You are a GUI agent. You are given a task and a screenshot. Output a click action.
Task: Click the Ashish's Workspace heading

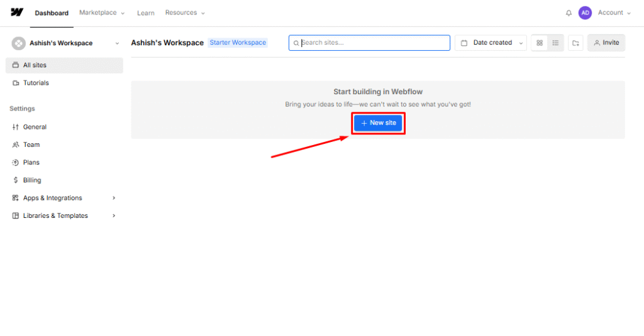[x=167, y=43]
